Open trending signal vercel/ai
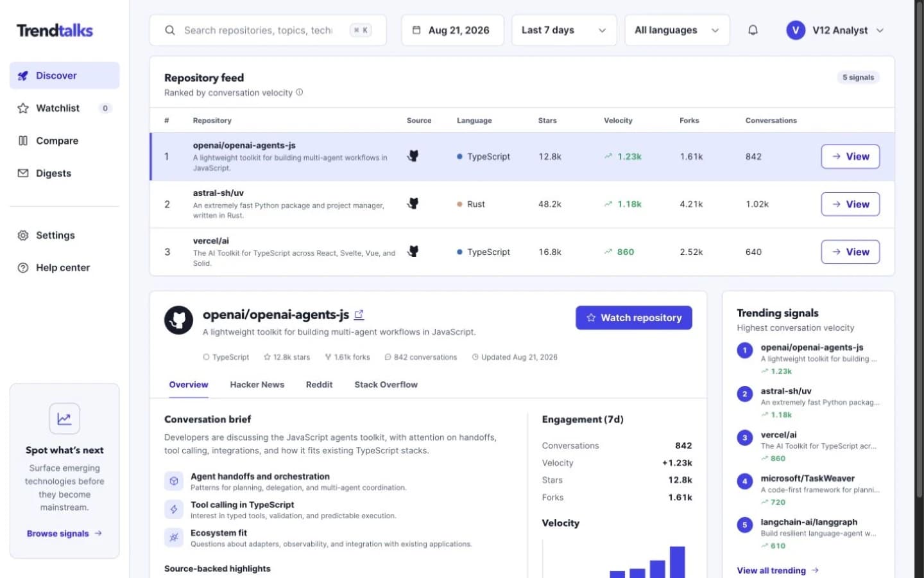The height and width of the screenshot is (578, 924). (x=809, y=446)
